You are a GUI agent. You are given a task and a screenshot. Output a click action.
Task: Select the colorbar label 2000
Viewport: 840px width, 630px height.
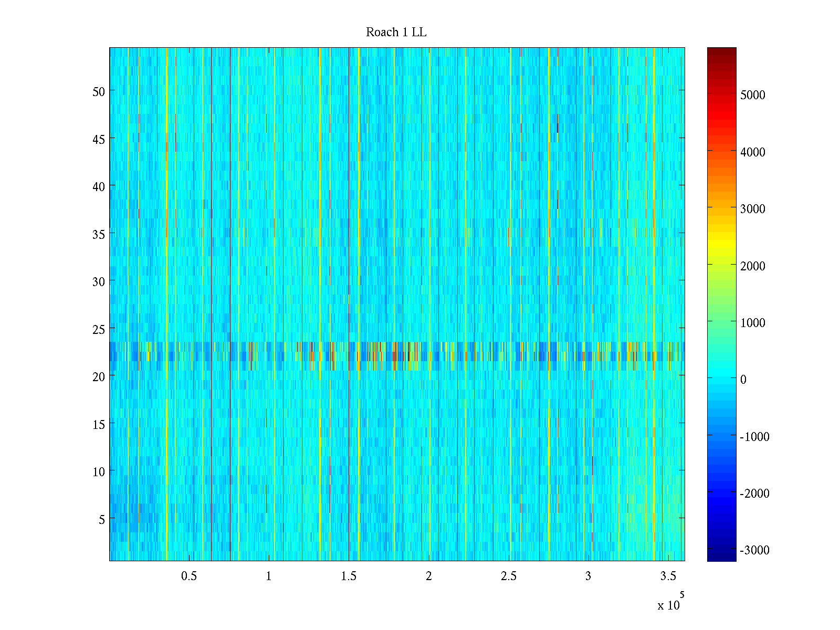click(x=752, y=266)
